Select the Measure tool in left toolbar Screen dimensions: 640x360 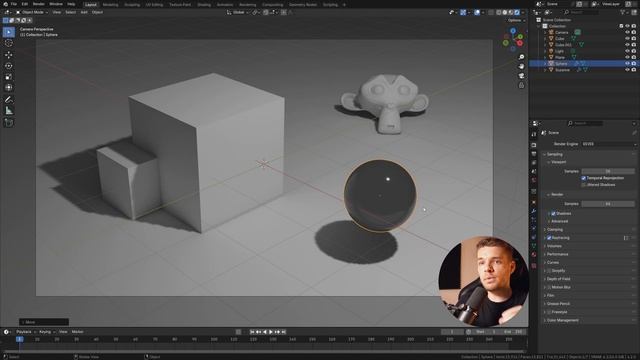(x=9, y=111)
